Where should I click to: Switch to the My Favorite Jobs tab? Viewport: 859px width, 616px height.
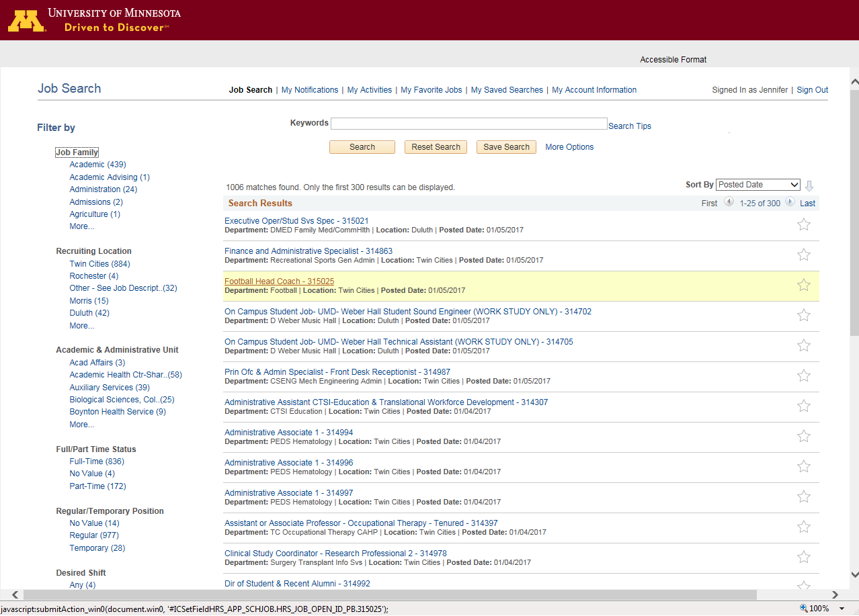point(431,89)
